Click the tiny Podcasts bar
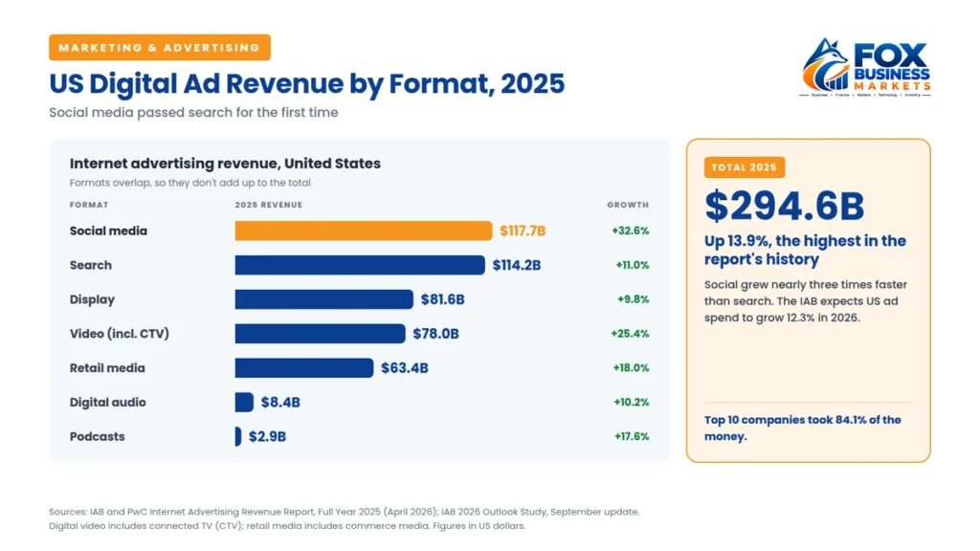The width and height of the screenshot is (980, 551). pyautogui.click(x=238, y=436)
